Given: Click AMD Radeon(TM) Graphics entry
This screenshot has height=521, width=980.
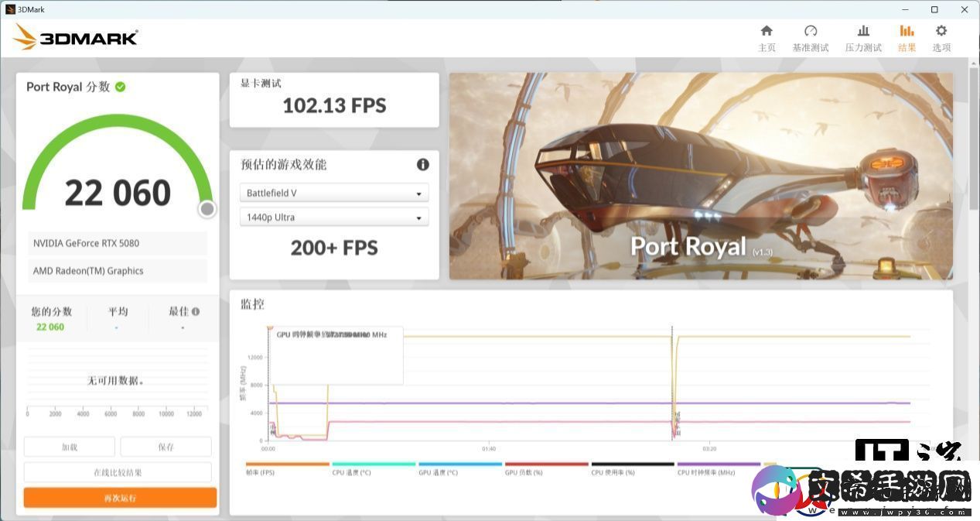Looking at the screenshot, I should [x=118, y=271].
